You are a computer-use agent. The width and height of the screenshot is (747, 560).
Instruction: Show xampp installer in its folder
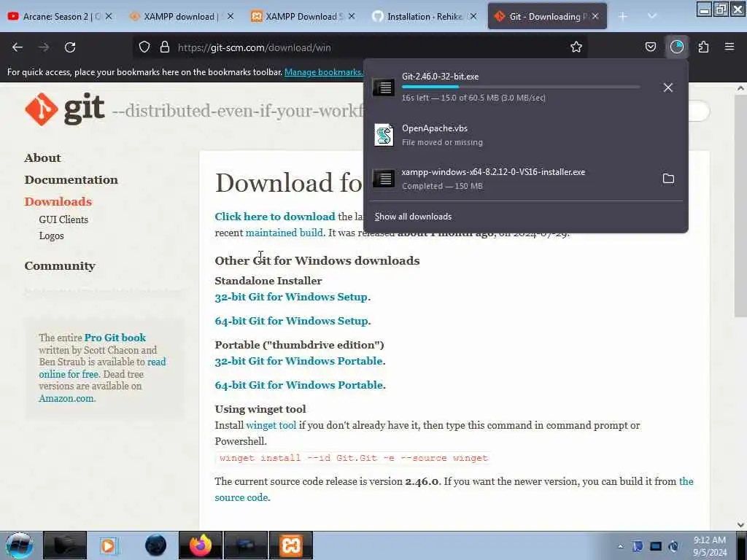[x=668, y=179]
